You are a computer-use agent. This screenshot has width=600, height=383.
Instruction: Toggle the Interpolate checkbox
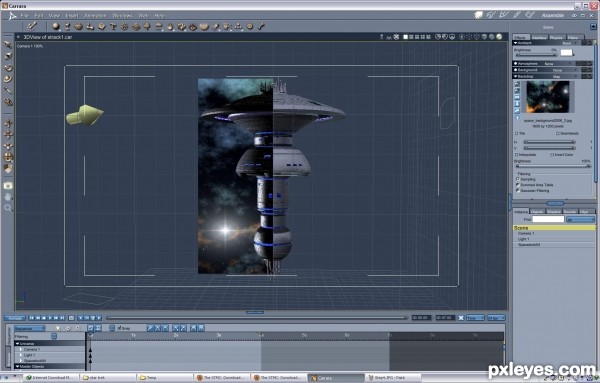(x=516, y=155)
